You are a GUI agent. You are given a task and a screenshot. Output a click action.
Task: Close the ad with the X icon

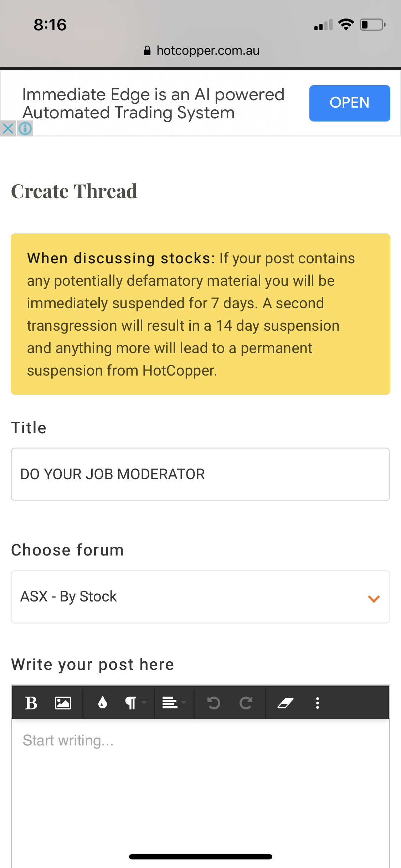tap(8, 128)
